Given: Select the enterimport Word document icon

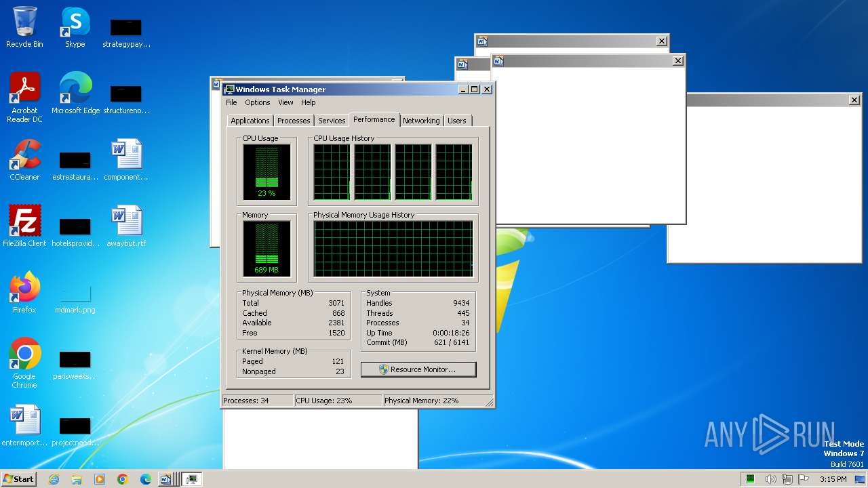Looking at the screenshot, I should coord(24,426).
